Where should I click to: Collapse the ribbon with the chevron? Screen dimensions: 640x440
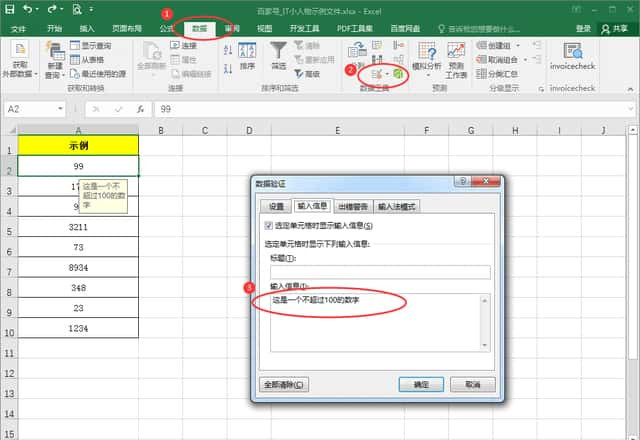pyautogui.click(x=630, y=89)
